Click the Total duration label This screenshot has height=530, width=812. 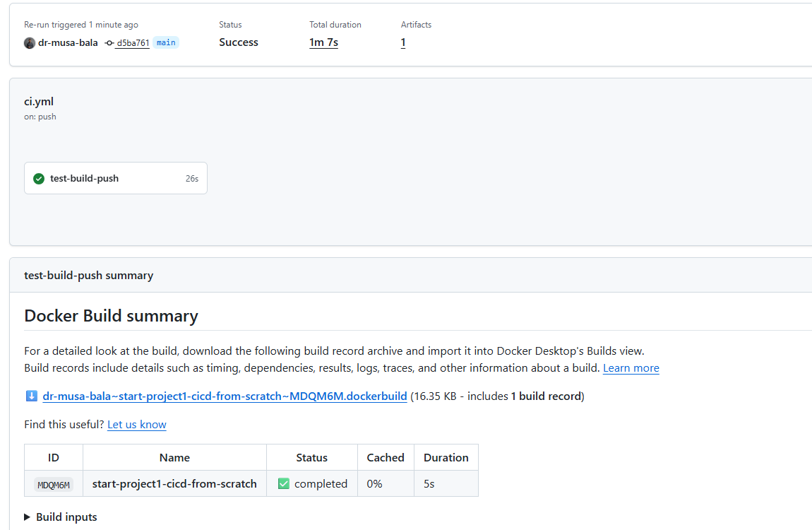tap(335, 24)
